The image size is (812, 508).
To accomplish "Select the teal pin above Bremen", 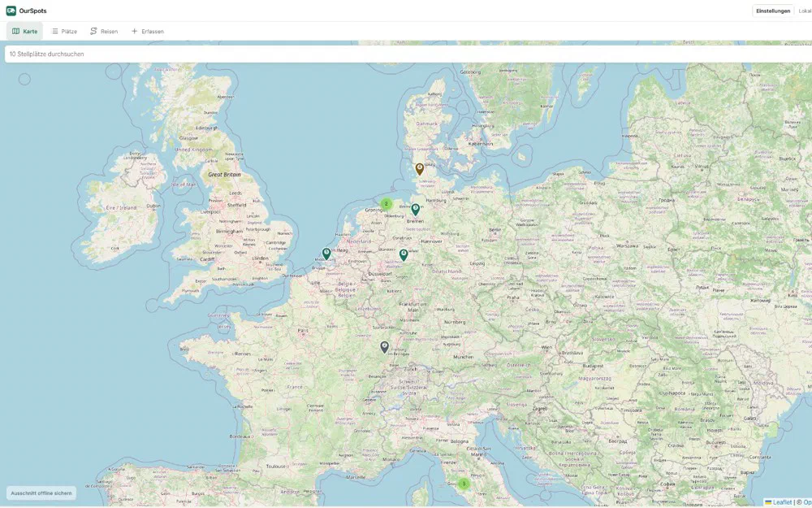I will [x=415, y=210].
